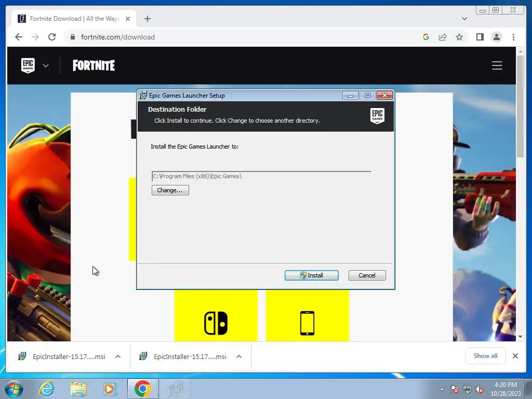Click Show all downloads
Image resolution: width=532 pixels, height=399 pixels.
[486, 355]
